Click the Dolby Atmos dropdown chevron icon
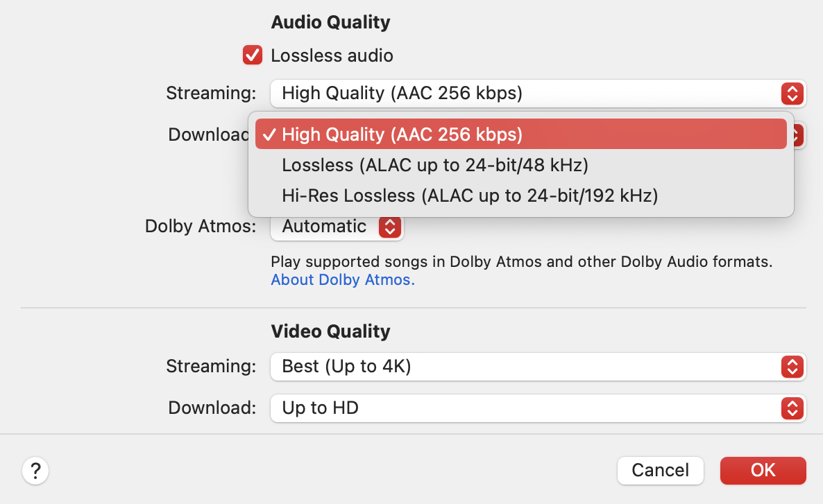Screen dimensions: 823x504 [x=390, y=226]
